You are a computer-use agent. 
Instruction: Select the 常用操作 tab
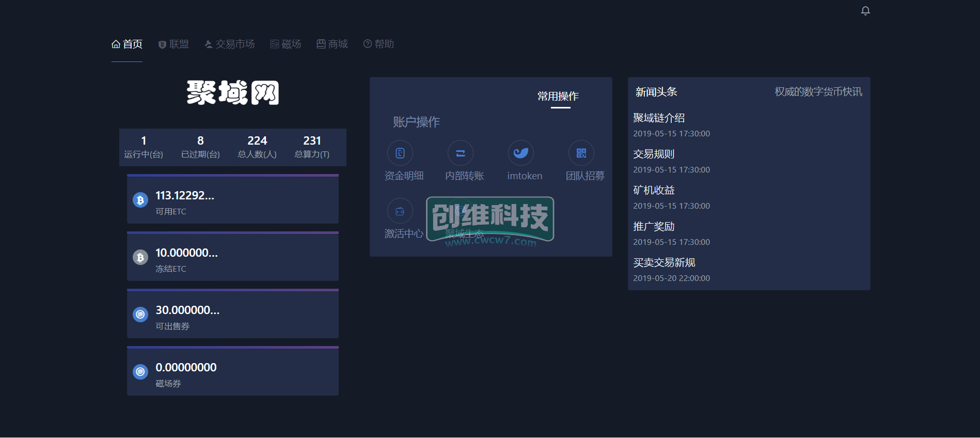click(x=558, y=97)
